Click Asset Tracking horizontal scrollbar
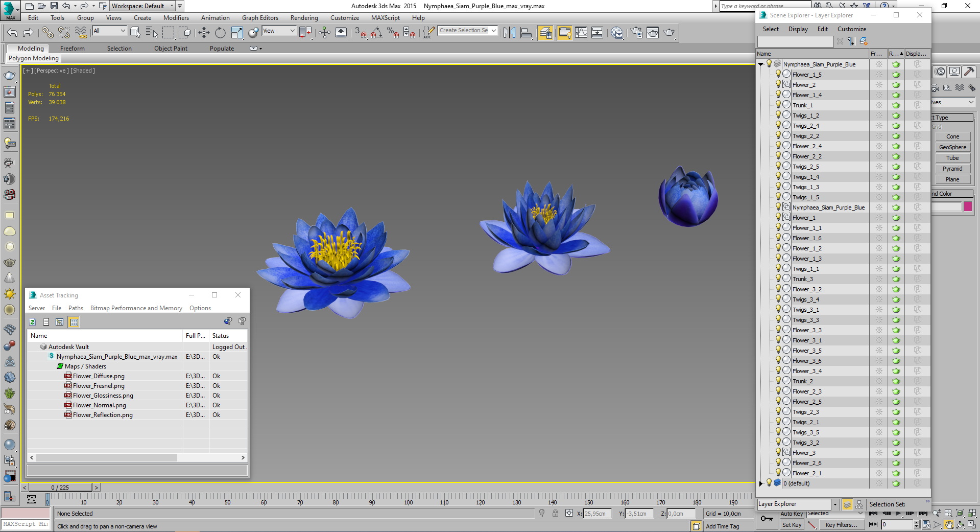The width and height of the screenshot is (980, 532). [106, 457]
